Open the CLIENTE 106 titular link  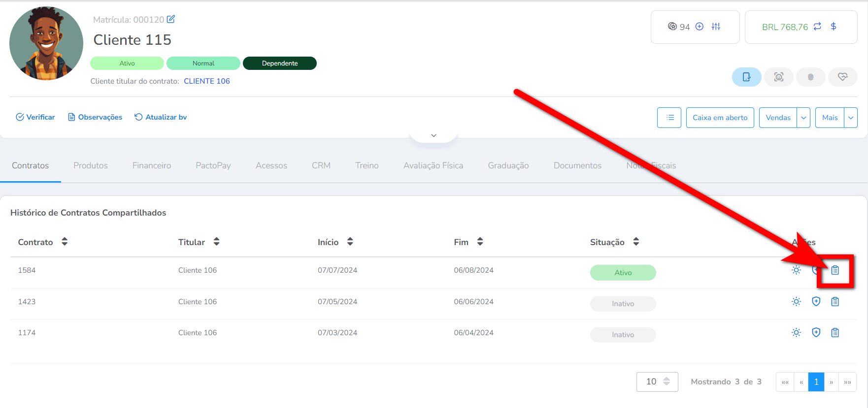(206, 81)
